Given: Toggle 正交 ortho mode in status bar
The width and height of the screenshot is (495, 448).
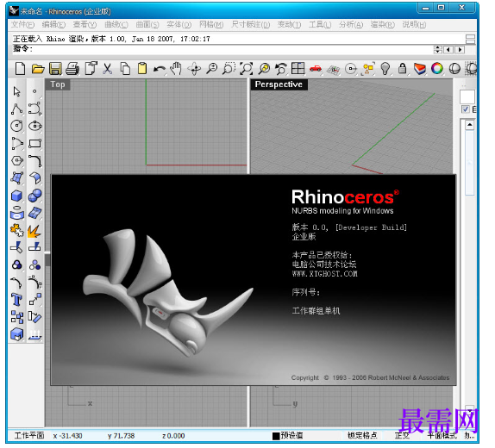Looking at the screenshot, I should [x=402, y=435].
